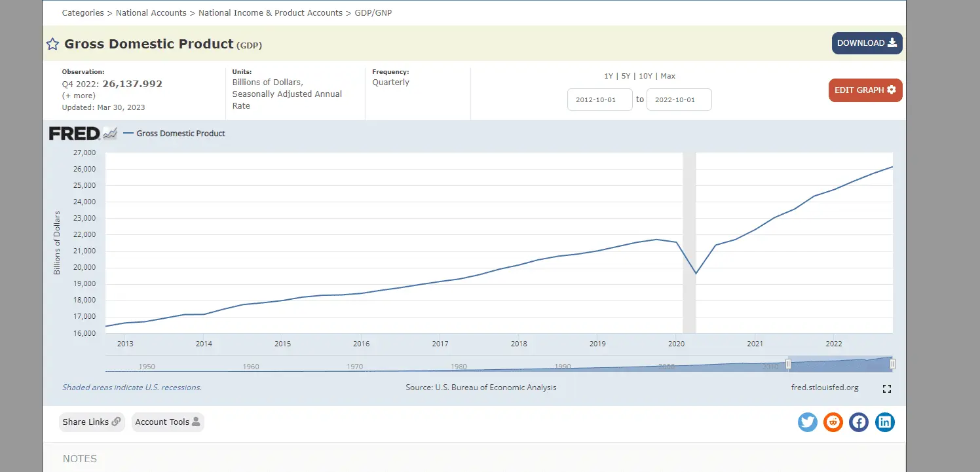Click the end date field 2022-10-01

(x=679, y=100)
